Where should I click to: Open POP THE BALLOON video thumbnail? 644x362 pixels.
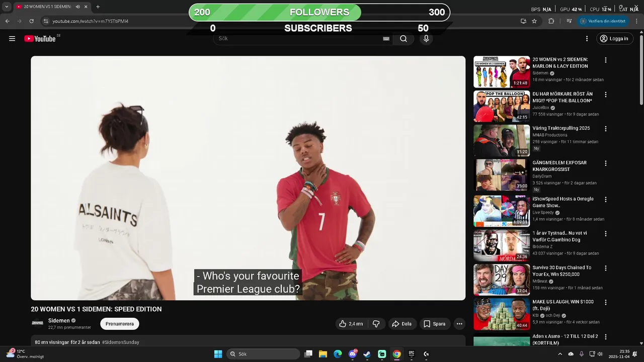pyautogui.click(x=502, y=106)
